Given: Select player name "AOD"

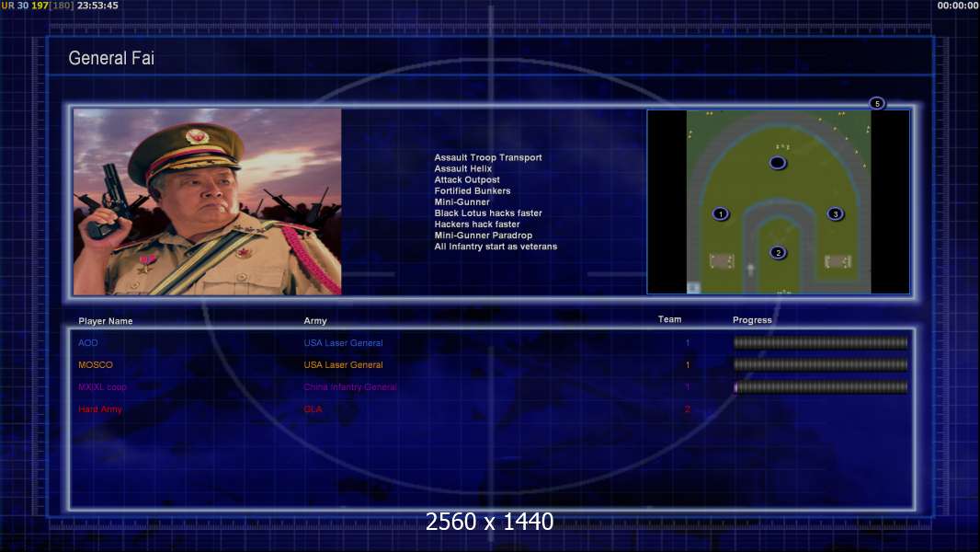Looking at the screenshot, I should tap(88, 342).
